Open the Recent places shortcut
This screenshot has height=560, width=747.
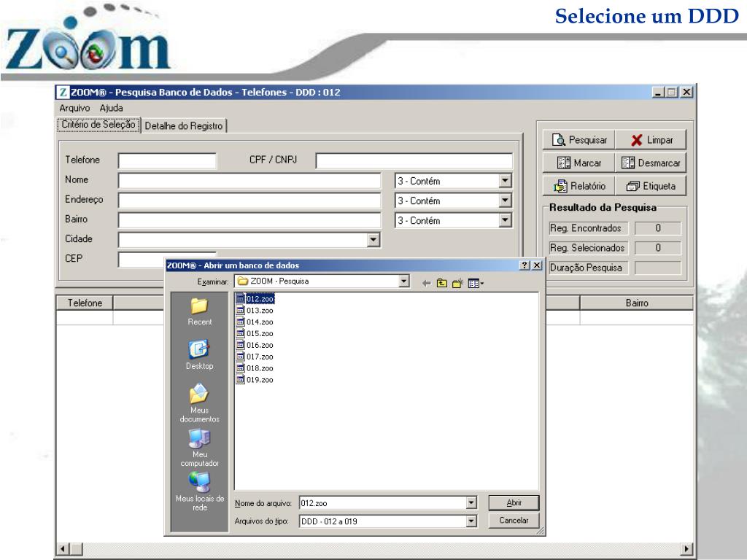tap(200, 312)
